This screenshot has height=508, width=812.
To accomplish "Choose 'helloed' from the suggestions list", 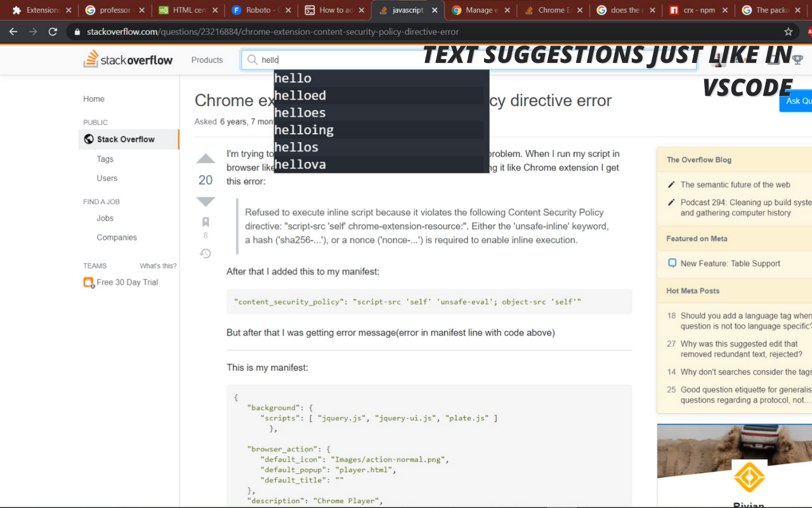I will (381, 95).
